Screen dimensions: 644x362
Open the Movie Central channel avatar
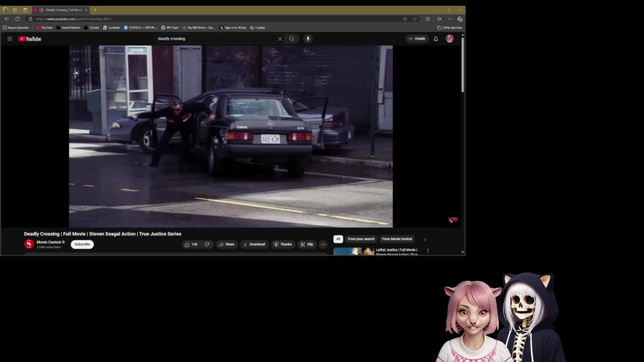(x=29, y=244)
